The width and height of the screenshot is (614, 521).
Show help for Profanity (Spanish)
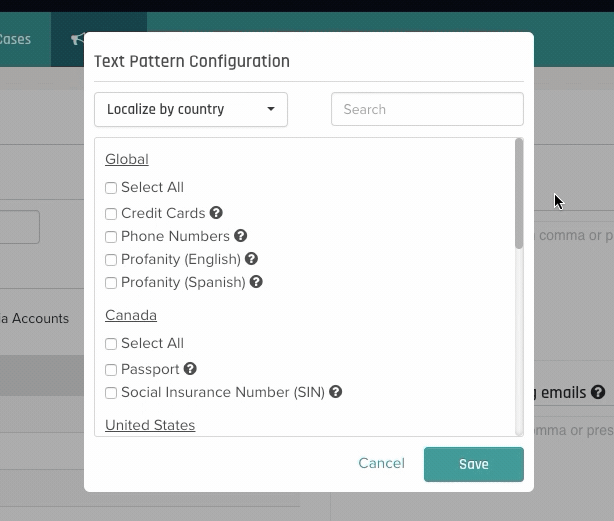[x=256, y=282]
